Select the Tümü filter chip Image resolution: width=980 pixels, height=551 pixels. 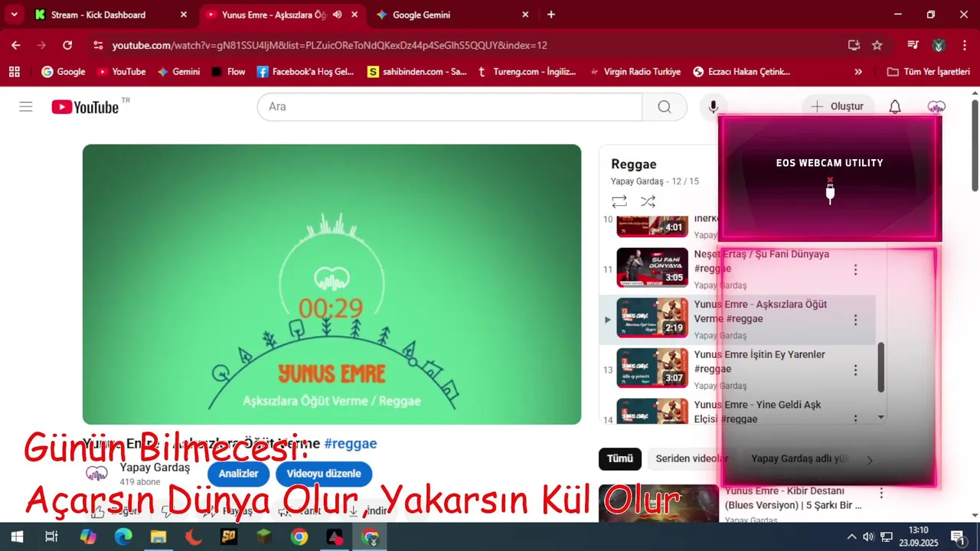tap(619, 458)
